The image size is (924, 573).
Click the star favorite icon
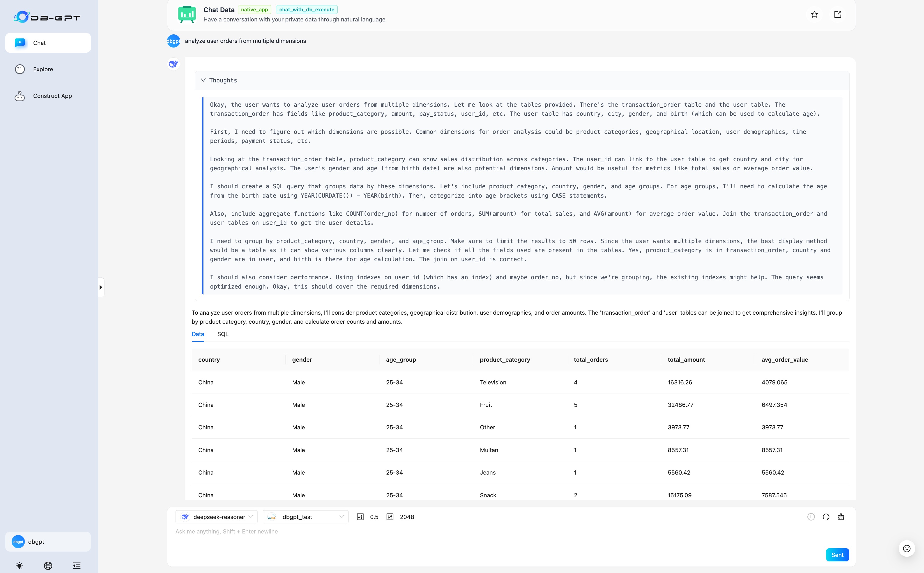(x=814, y=14)
